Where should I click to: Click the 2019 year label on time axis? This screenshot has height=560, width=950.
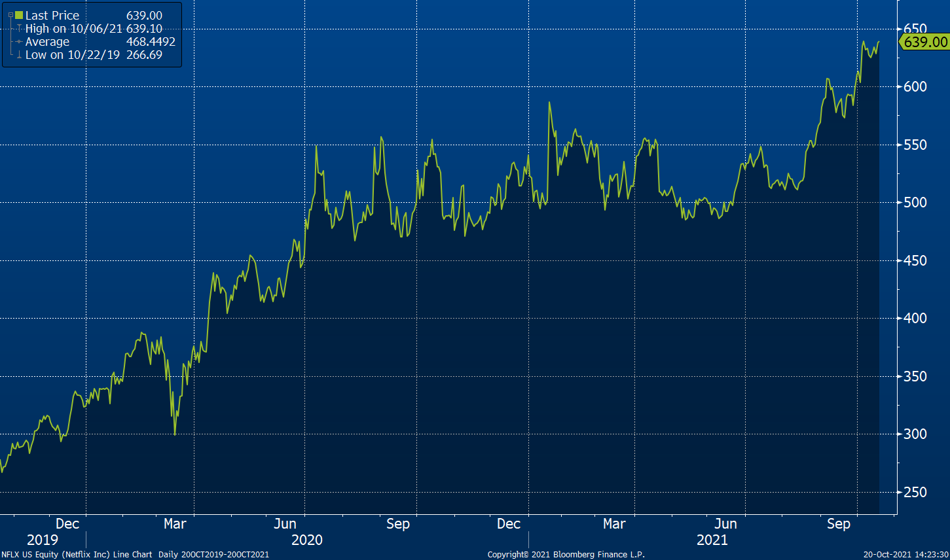43,540
